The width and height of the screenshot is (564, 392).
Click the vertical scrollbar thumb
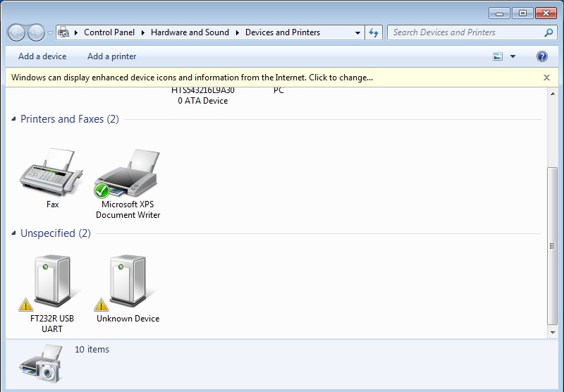(552, 245)
